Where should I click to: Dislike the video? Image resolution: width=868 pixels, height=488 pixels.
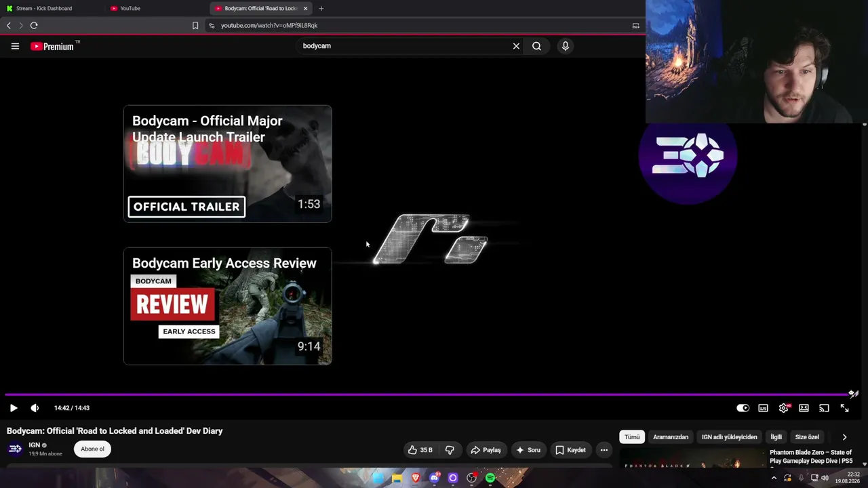point(450,450)
